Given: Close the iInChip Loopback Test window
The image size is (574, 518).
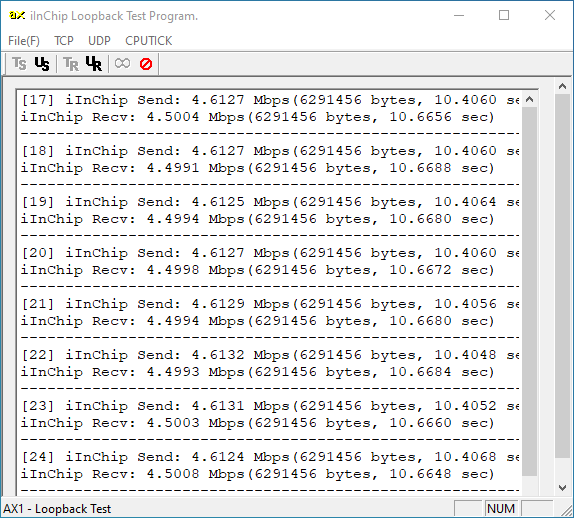Looking at the screenshot, I should (x=550, y=15).
